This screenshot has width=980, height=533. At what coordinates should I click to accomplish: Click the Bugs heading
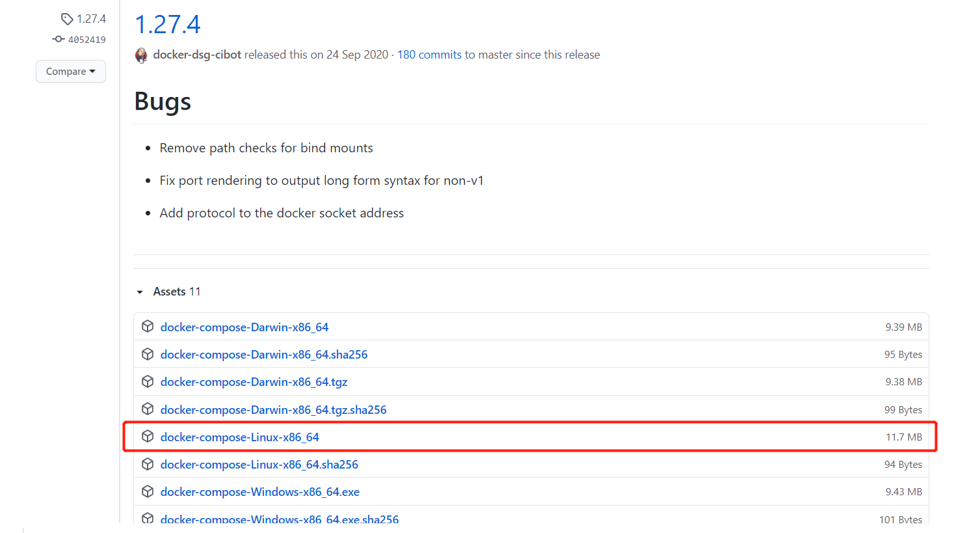coord(163,102)
